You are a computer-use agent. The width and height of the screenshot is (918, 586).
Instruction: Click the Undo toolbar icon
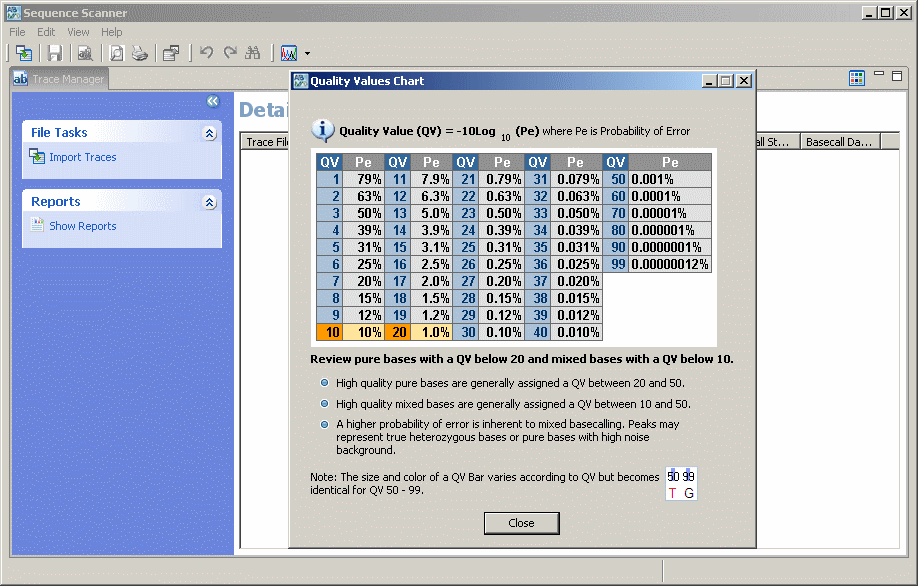click(x=206, y=53)
